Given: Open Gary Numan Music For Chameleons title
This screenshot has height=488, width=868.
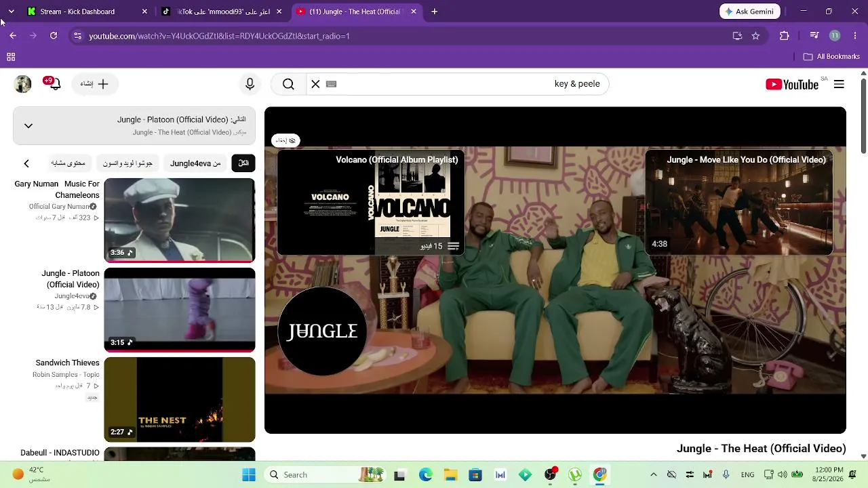Looking at the screenshot, I should 57,189.
